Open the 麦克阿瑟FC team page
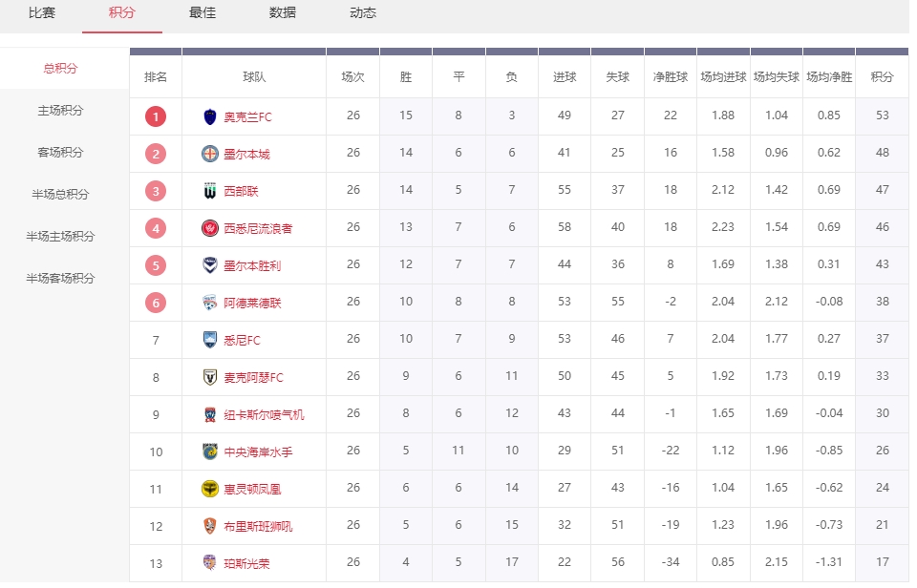The height and width of the screenshot is (588, 917). point(253,377)
